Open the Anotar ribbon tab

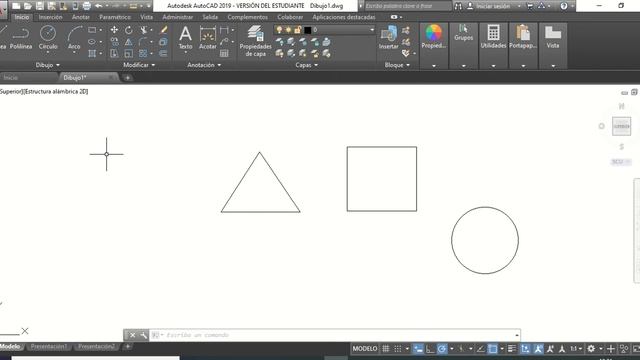click(x=80, y=17)
